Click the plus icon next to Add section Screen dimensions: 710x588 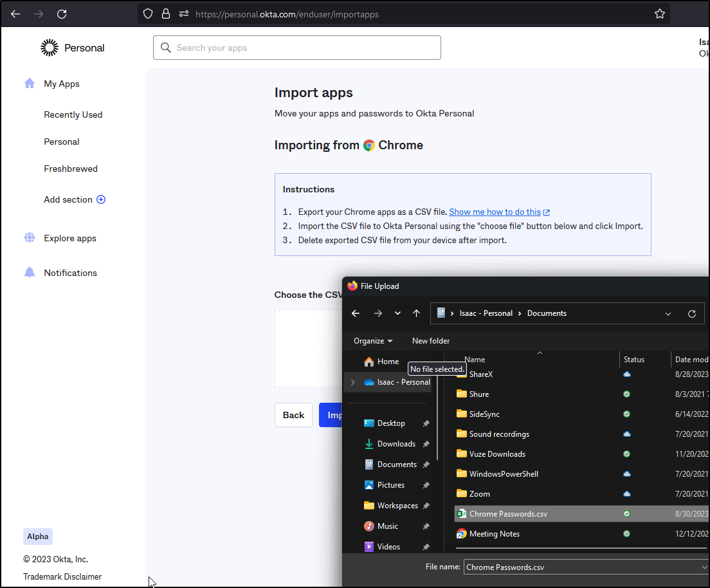[101, 199]
